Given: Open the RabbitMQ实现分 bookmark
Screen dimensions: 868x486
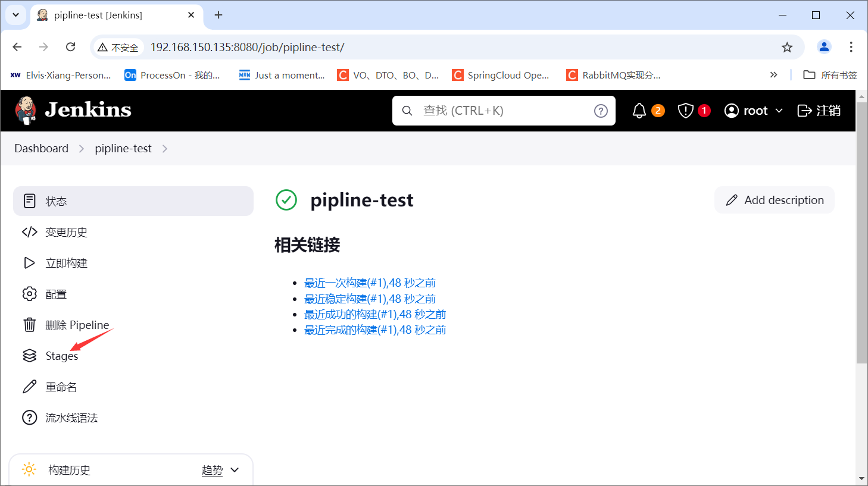Looking at the screenshot, I should pyautogui.click(x=614, y=75).
